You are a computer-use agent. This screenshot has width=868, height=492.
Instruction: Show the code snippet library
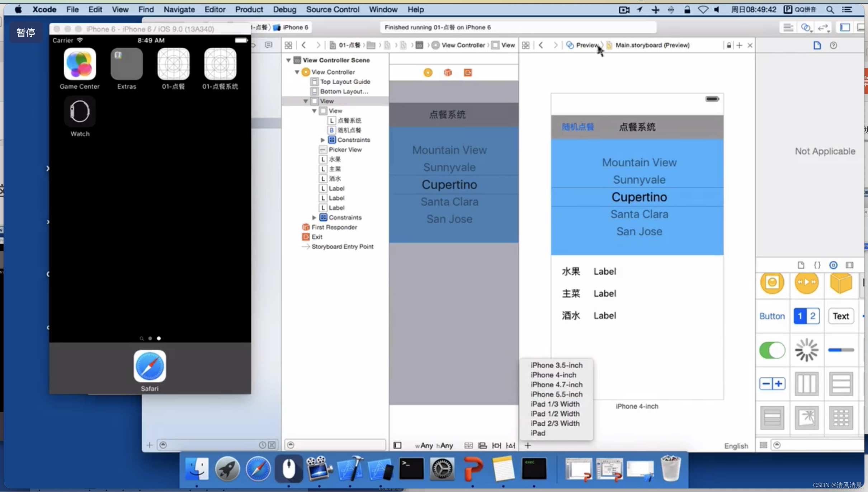click(817, 265)
